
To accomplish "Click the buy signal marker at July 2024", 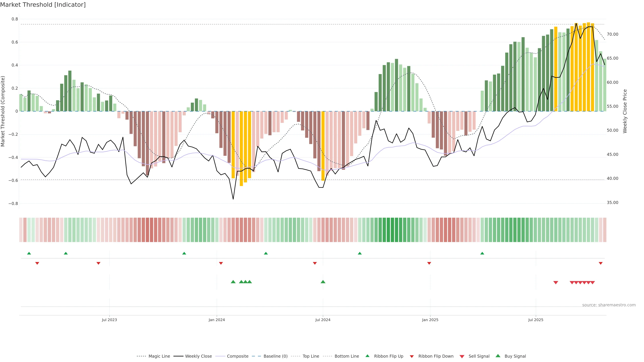I will [323, 282].
